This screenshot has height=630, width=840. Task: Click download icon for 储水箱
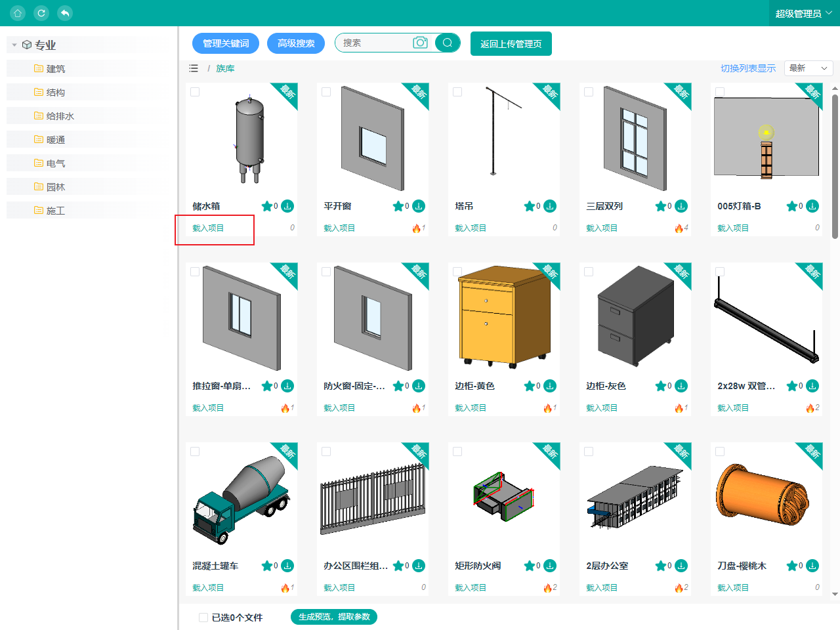coord(287,206)
